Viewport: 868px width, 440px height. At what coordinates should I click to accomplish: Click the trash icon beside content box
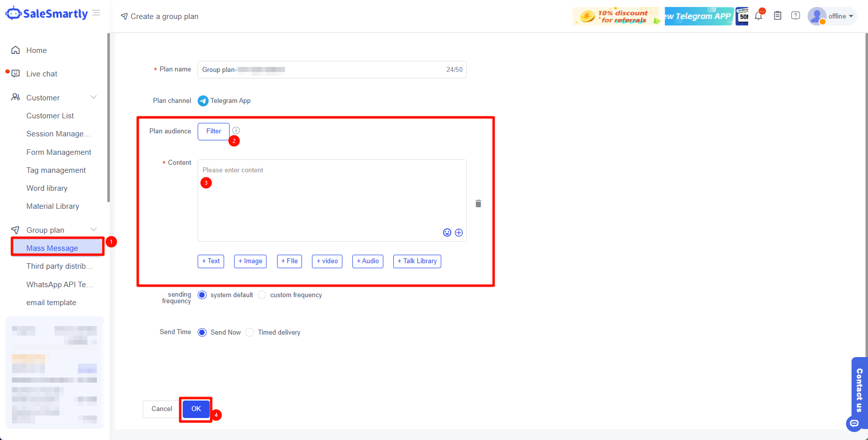tap(478, 204)
